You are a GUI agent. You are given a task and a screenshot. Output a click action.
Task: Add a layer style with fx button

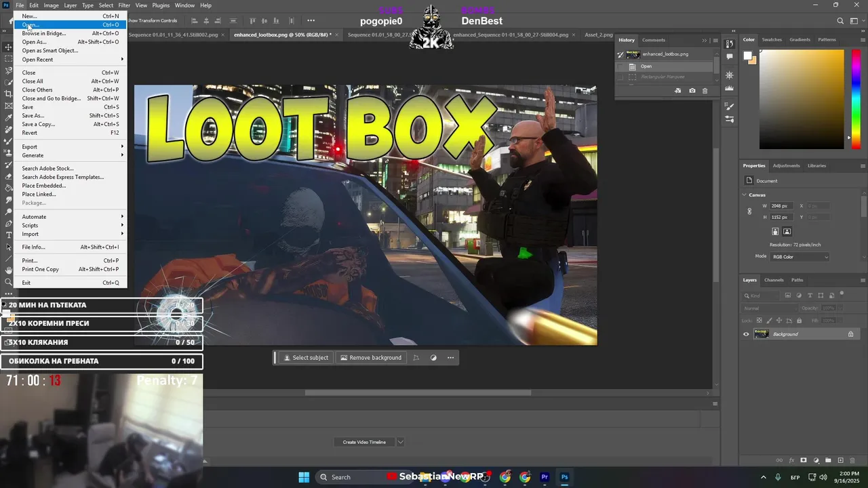coord(791,461)
